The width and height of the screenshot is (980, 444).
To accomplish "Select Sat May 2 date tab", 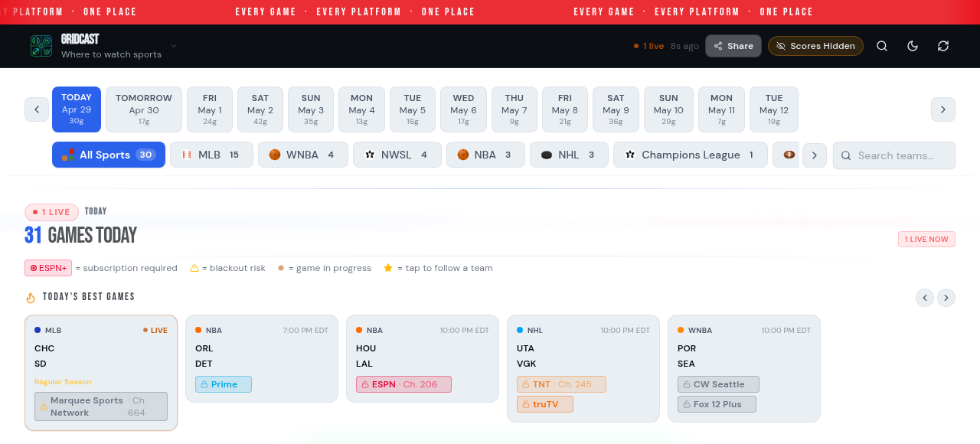I will click(x=260, y=109).
